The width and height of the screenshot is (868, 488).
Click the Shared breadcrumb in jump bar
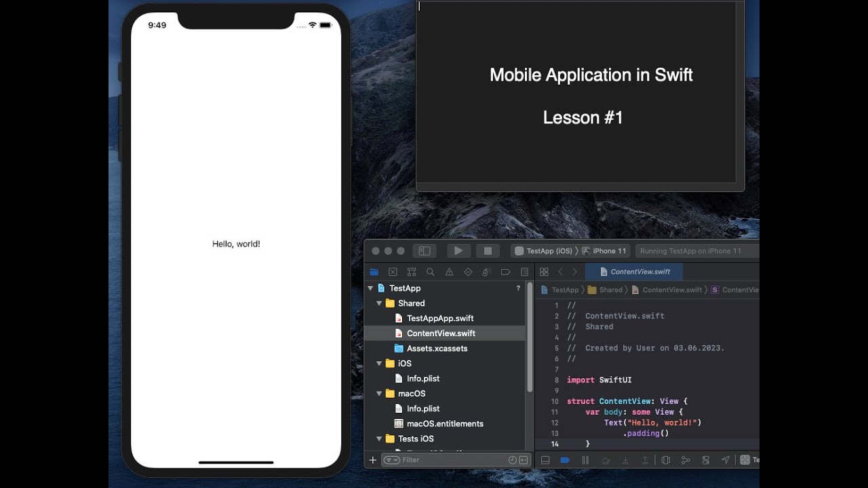(x=605, y=289)
